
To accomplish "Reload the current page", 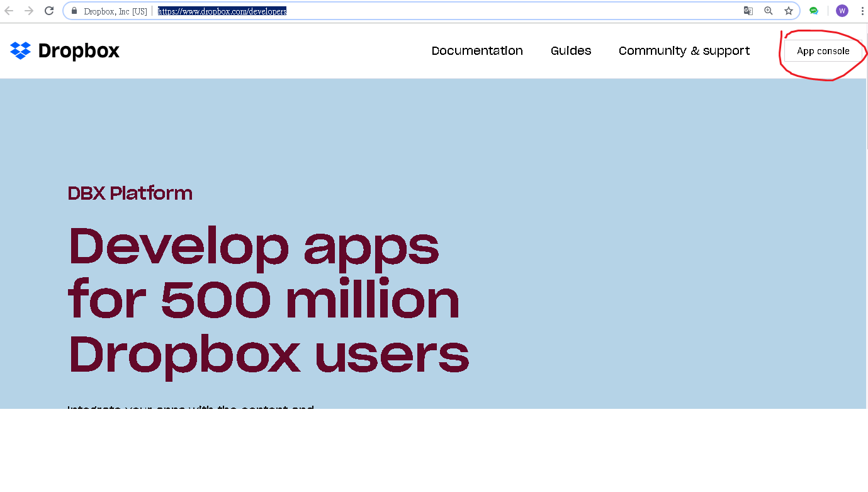I will coord(49,11).
